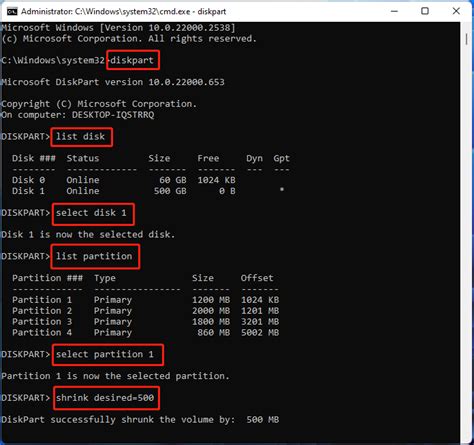Click the 'C:\Windows\system32' prompt path
This screenshot has height=445, width=474.
pyautogui.click(x=53, y=60)
